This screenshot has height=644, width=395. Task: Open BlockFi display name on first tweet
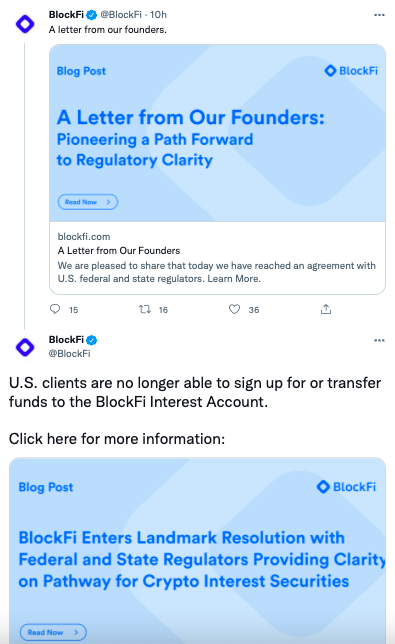click(66, 15)
